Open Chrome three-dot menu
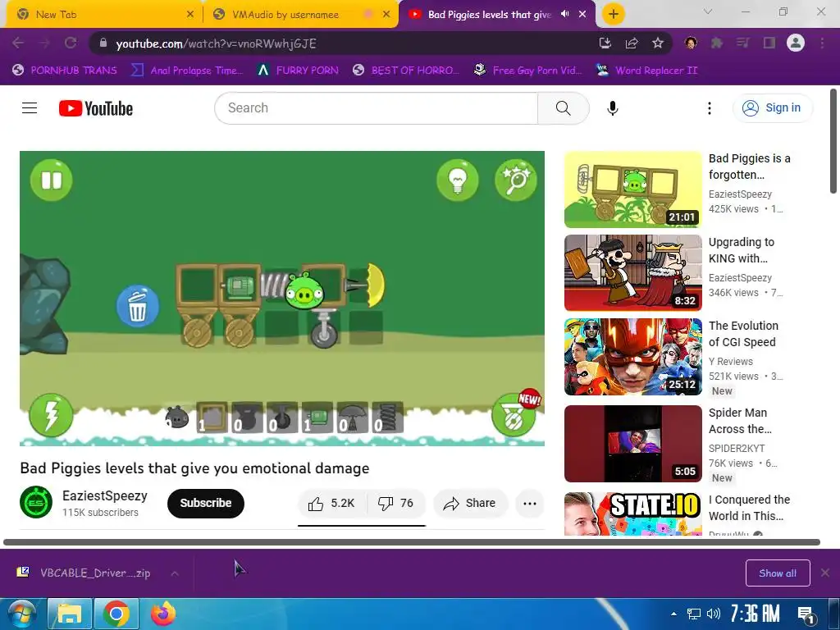This screenshot has width=840, height=630. click(x=822, y=43)
